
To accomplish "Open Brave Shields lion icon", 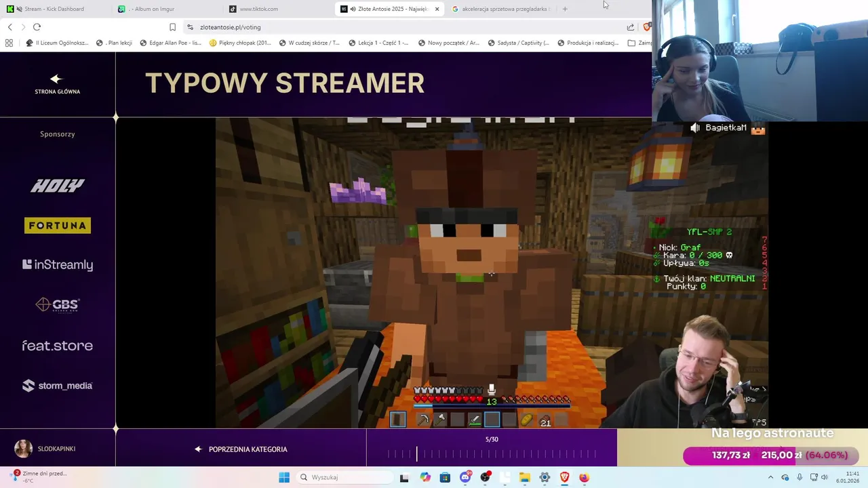I will click(647, 27).
